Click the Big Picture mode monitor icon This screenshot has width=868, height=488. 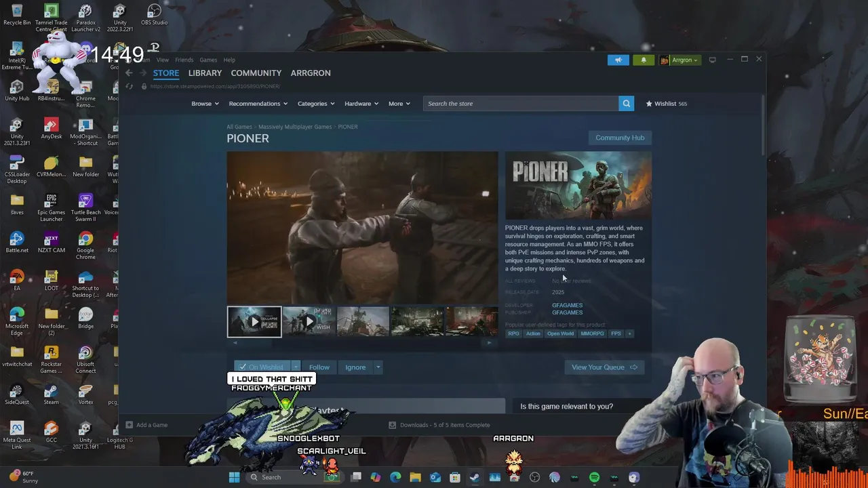pos(712,60)
